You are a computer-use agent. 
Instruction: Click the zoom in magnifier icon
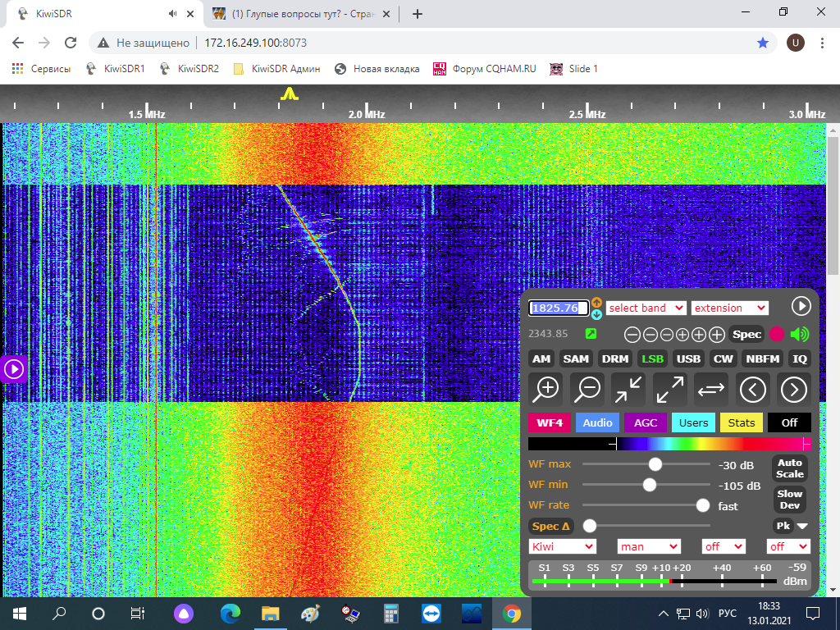pos(546,389)
